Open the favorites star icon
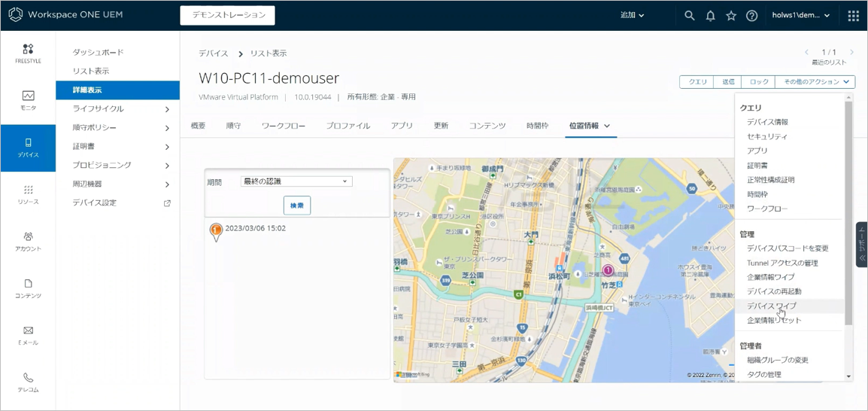 tap(730, 16)
